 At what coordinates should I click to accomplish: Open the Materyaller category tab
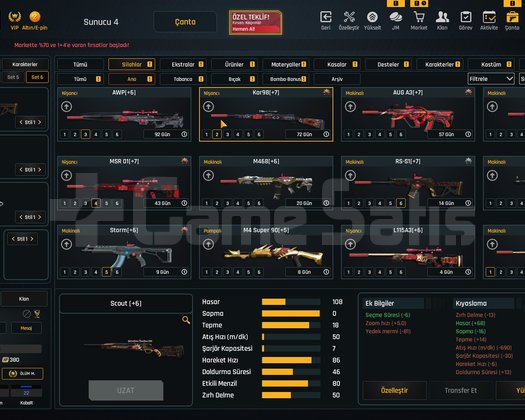click(x=286, y=64)
